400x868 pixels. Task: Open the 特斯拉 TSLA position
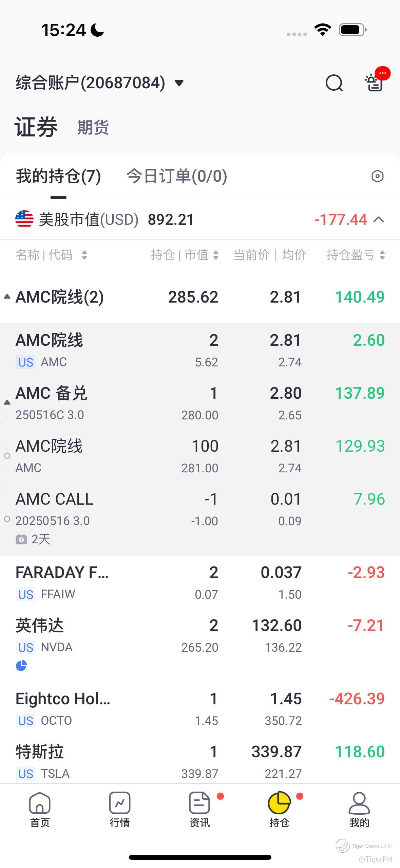200,761
